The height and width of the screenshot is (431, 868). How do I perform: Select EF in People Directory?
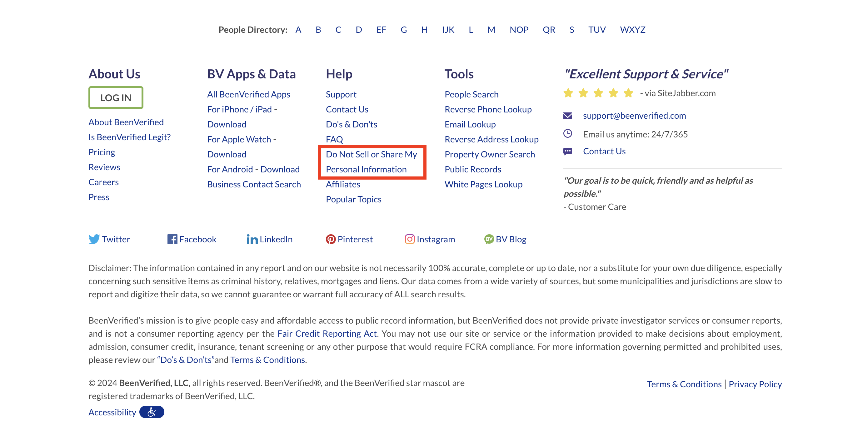(381, 30)
